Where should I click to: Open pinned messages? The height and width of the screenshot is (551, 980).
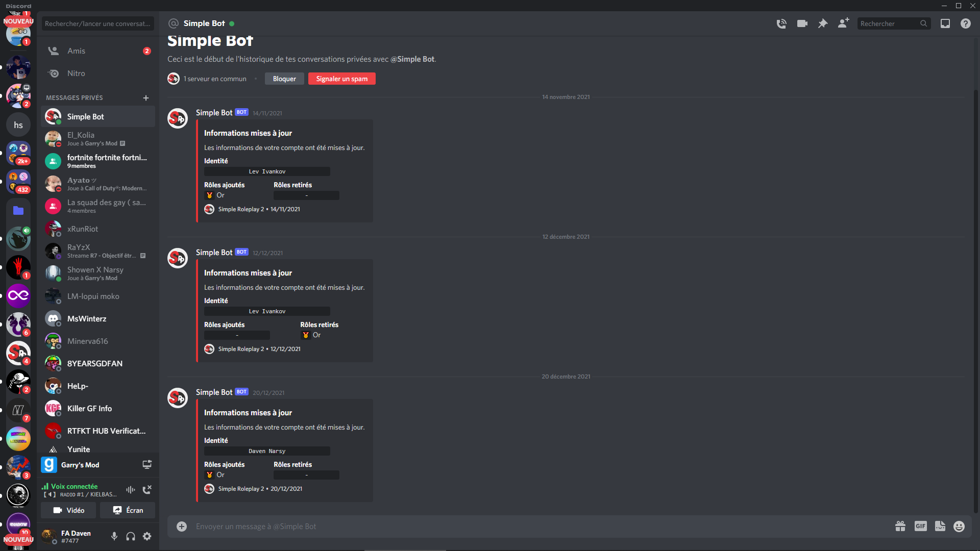tap(823, 23)
